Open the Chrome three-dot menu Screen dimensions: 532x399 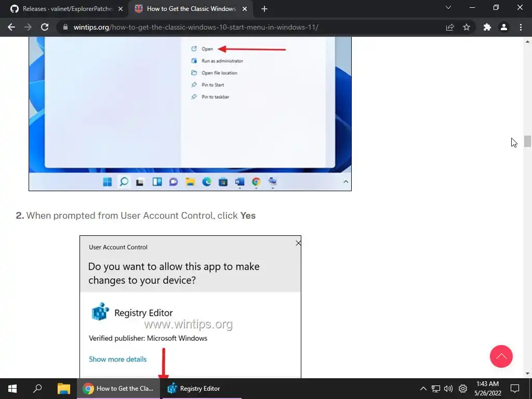(521, 27)
